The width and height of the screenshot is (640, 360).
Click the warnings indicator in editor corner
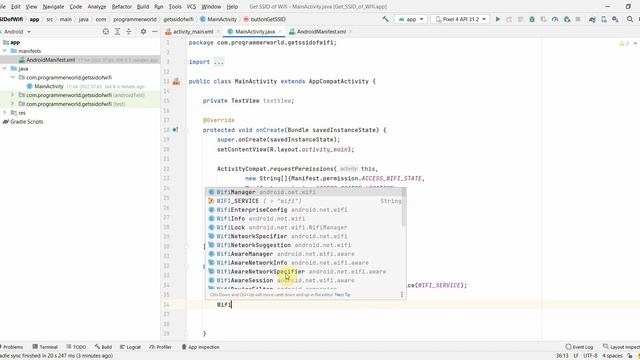624,43
